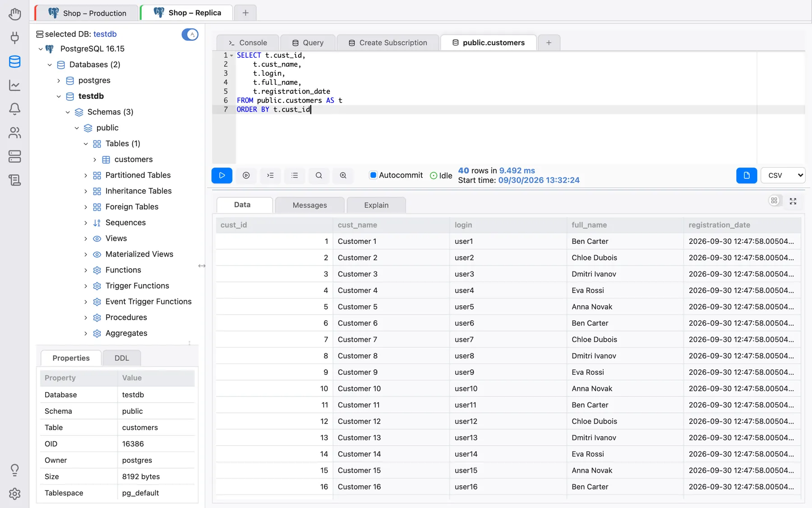Screen dimensions: 812x508
Task: Toggle the Autocommit checkbox
Action: pyautogui.click(x=373, y=175)
